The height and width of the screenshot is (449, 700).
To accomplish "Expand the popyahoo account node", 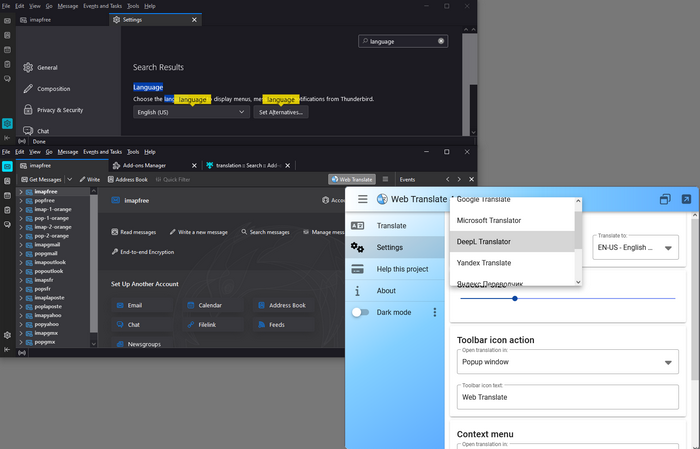I will click(x=21, y=324).
